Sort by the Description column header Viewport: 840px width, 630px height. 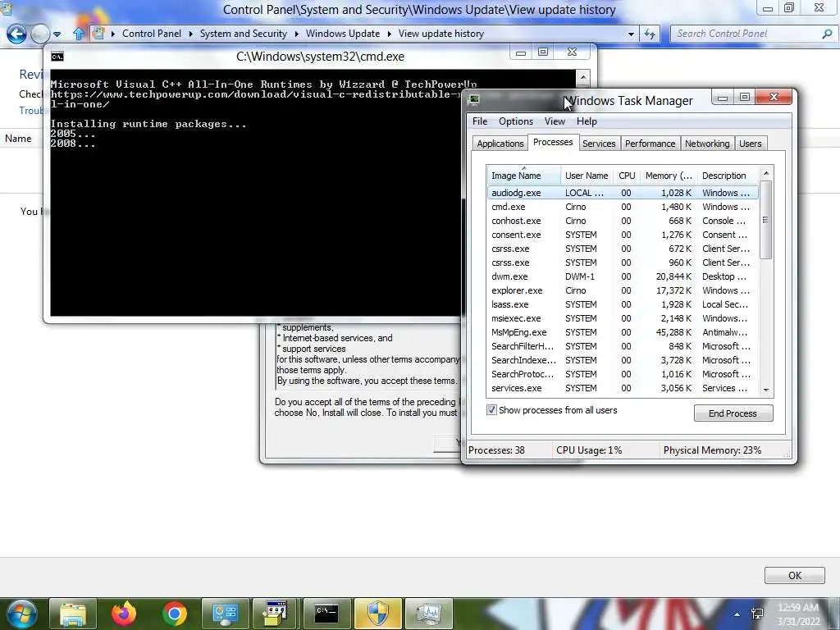tap(728, 176)
